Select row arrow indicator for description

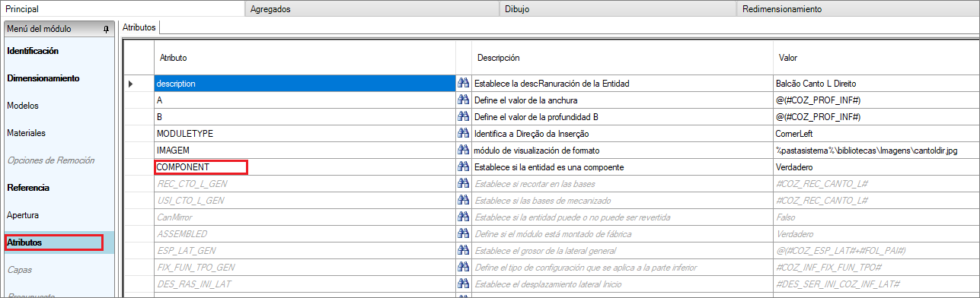pyautogui.click(x=131, y=84)
